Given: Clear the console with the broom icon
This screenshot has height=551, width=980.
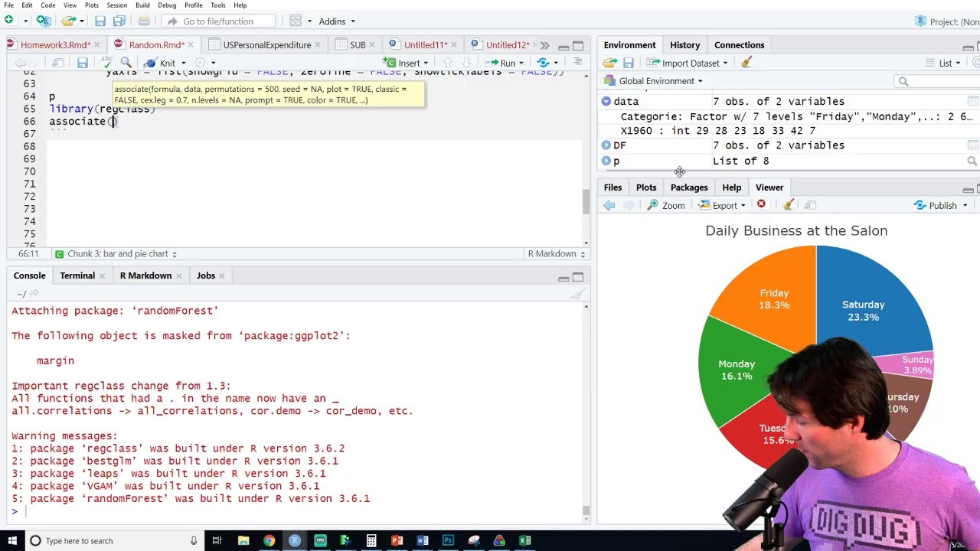Looking at the screenshot, I should pos(579,293).
